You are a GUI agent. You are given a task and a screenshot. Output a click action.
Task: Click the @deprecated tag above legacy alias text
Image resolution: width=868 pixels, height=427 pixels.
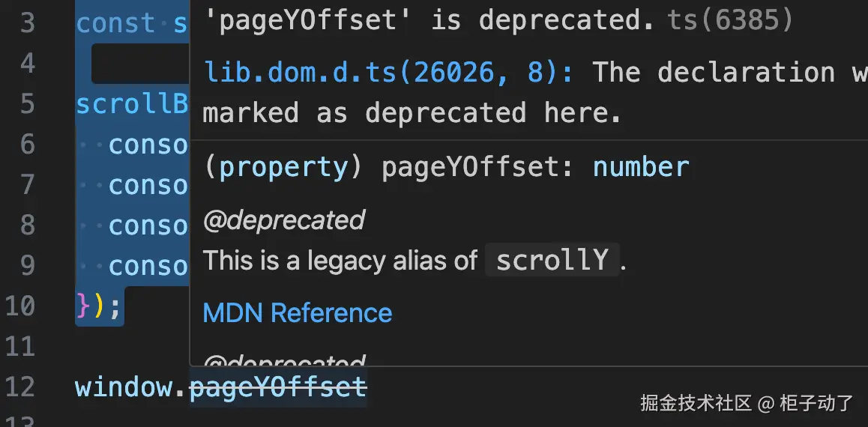[x=283, y=220]
